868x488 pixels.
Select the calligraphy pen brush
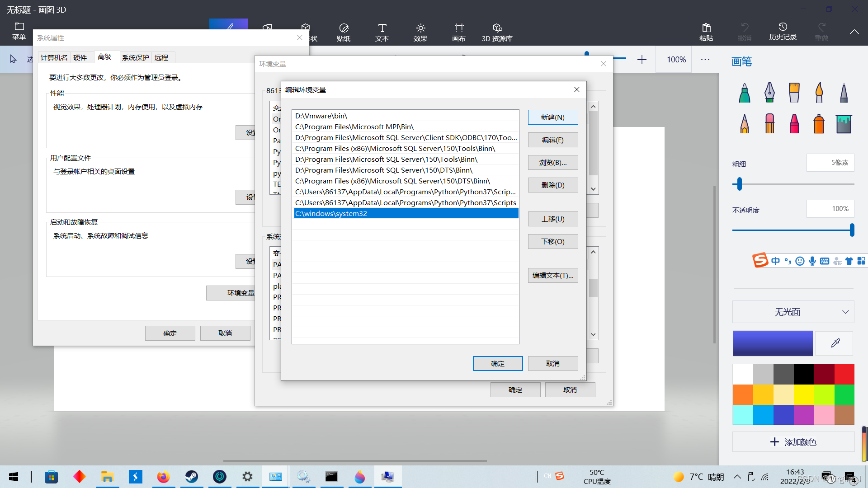769,93
